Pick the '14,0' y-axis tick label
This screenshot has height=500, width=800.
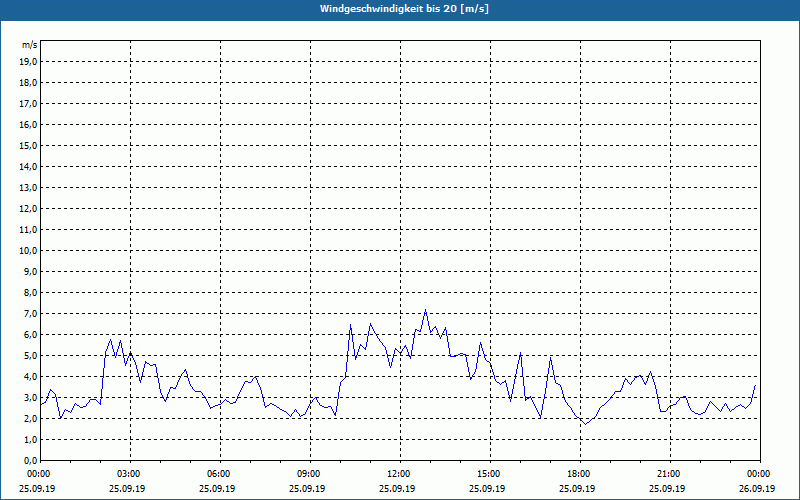[x=28, y=166]
